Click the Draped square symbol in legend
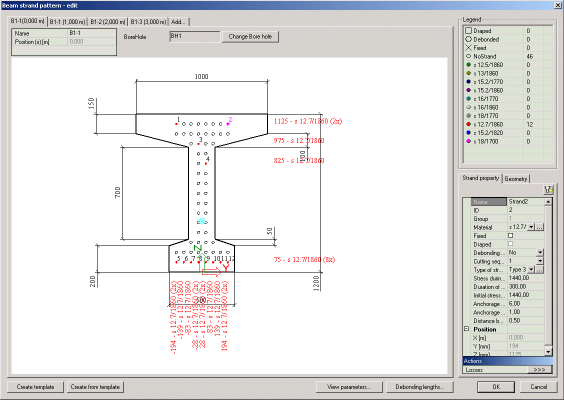The height and width of the screenshot is (400, 564). pos(468,31)
